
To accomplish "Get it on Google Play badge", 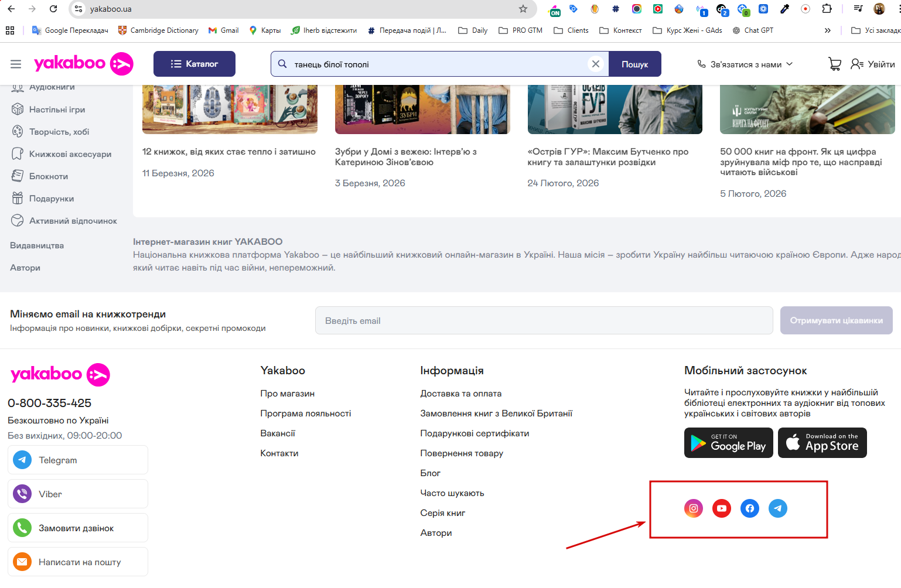I will pos(729,443).
